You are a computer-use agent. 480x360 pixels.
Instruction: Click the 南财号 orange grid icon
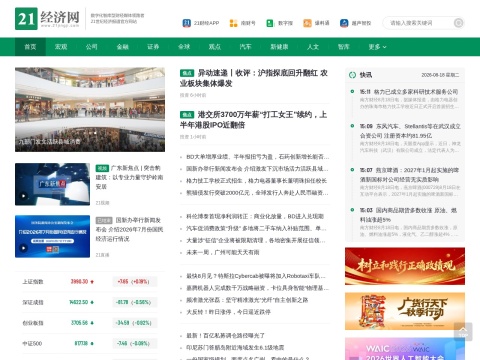pos(233,23)
